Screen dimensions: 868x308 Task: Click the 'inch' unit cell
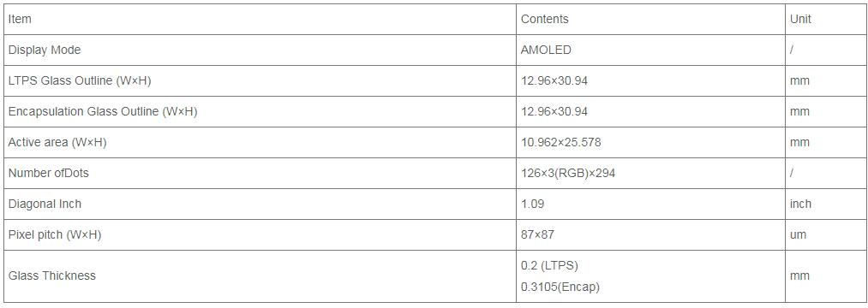tap(800, 204)
